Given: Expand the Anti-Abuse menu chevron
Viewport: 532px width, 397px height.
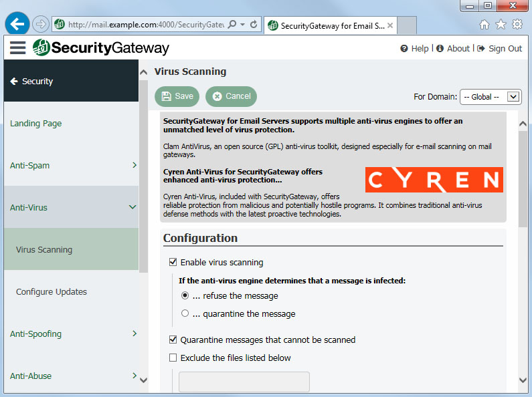Looking at the screenshot, I should [135, 376].
